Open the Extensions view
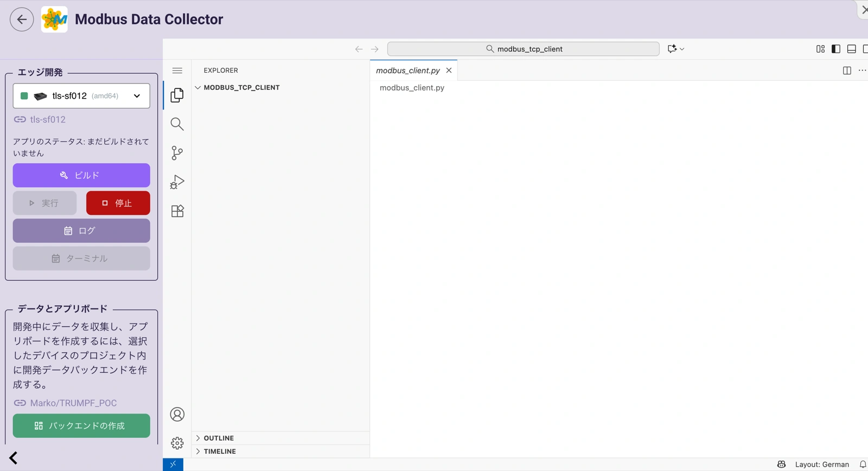 (x=177, y=211)
